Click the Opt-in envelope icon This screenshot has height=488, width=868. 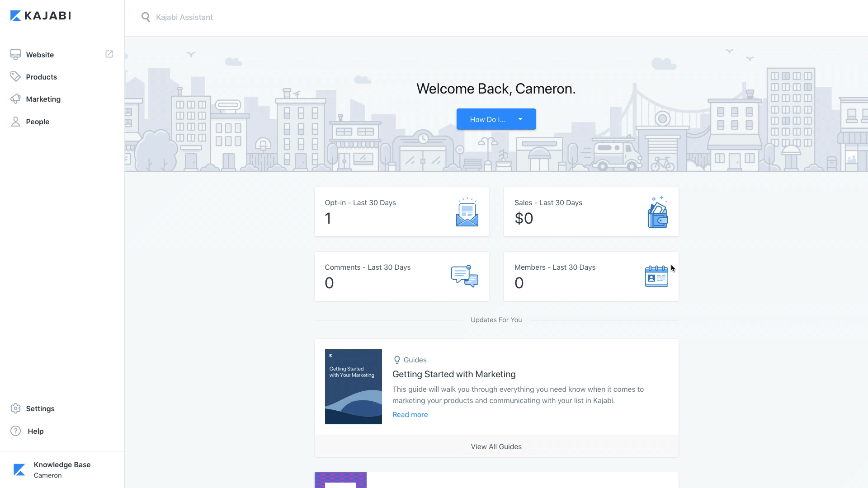pyautogui.click(x=467, y=212)
